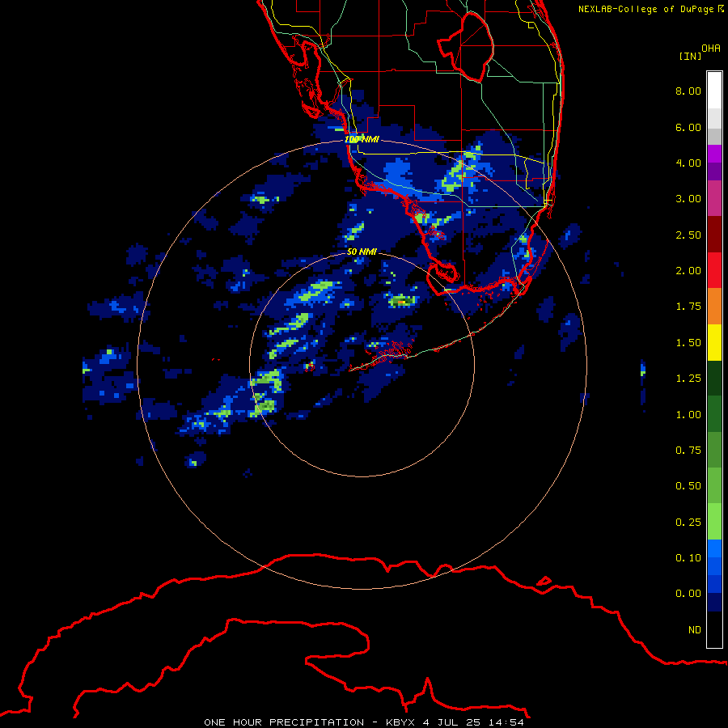Select the 2.00 legend value
This screenshot has width=728, height=728.
pos(688,271)
